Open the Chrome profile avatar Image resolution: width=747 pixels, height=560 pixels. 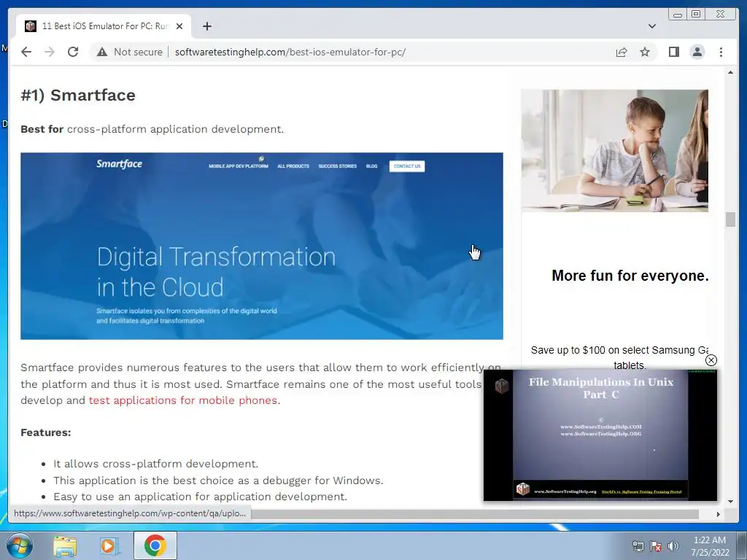[x=697, y=52]
